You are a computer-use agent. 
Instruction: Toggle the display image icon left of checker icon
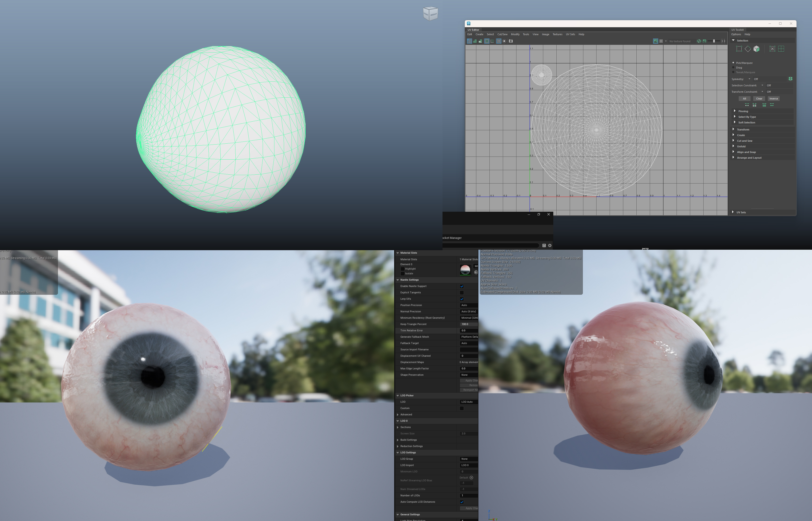[655, 41]
